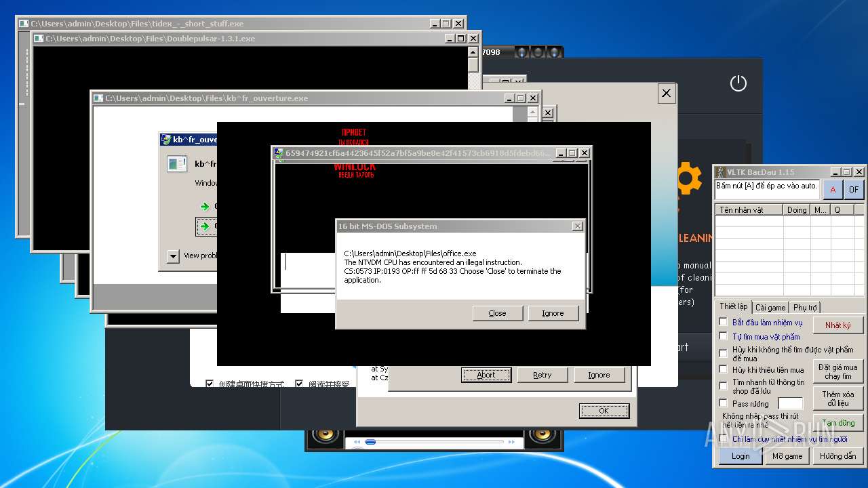
Task: Toggle Tự tìm mua vật phẩm checkbox
Action: click(723, 336)
